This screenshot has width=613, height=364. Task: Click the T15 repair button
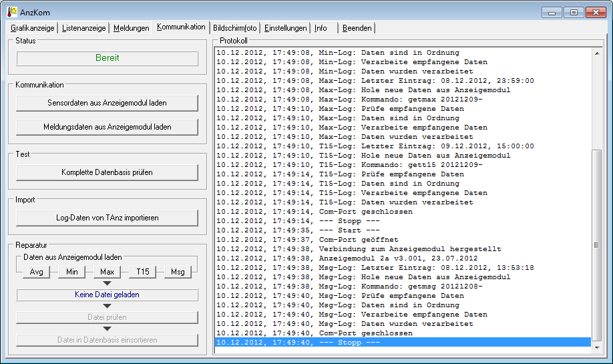[143, 272]
